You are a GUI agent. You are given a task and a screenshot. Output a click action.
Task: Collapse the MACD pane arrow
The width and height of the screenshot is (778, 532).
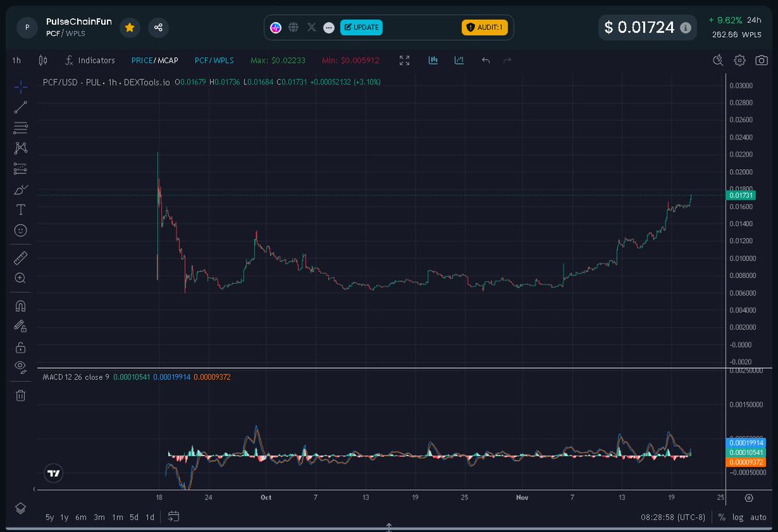click(34, 488)
